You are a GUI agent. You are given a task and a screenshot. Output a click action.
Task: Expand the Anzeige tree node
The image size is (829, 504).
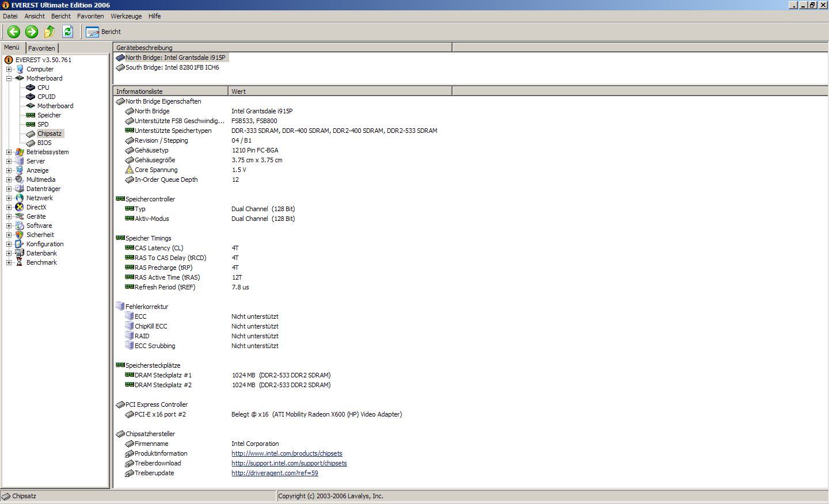click(9, 170)
